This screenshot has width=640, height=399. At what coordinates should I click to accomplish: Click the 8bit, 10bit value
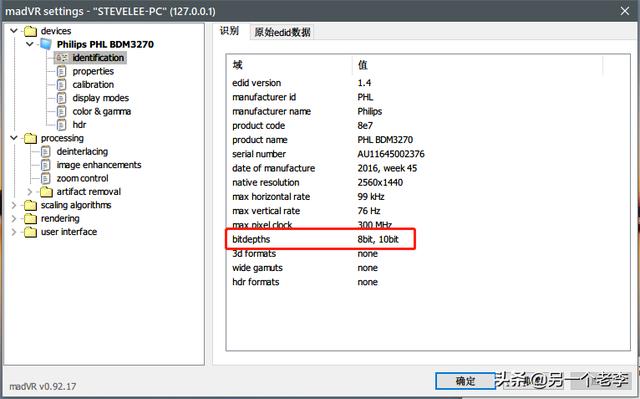378,239
